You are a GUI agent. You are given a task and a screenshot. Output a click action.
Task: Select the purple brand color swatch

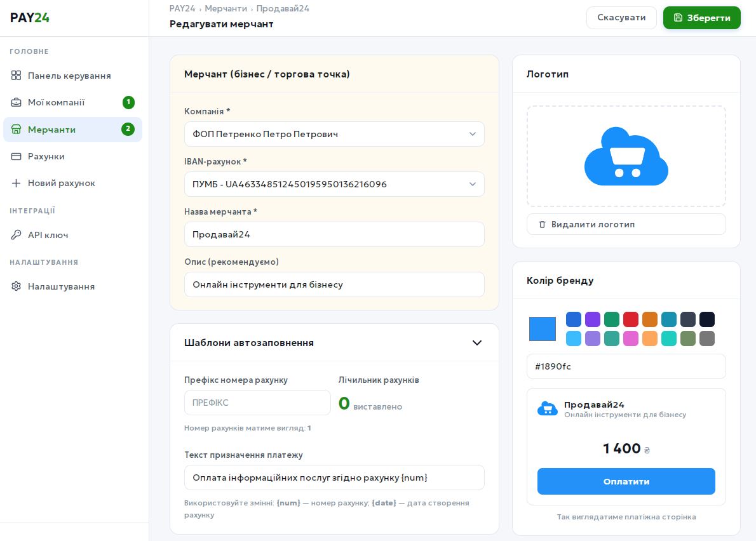pos(593,319)
